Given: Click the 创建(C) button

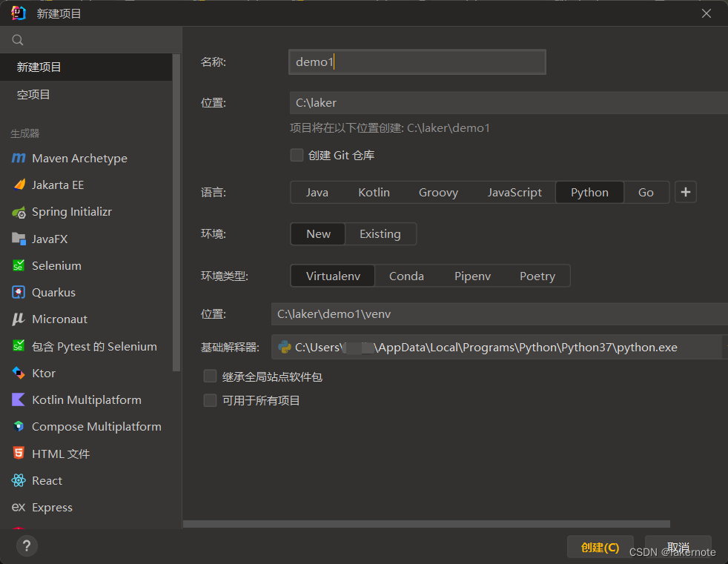Looking at the screenshot, I should click(x=600, y=547).
